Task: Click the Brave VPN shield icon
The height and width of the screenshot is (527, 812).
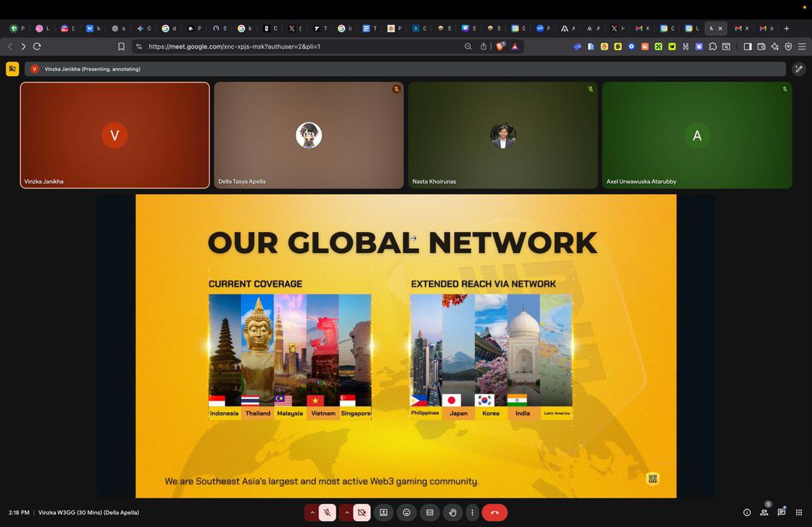Action: coord(788,47)
